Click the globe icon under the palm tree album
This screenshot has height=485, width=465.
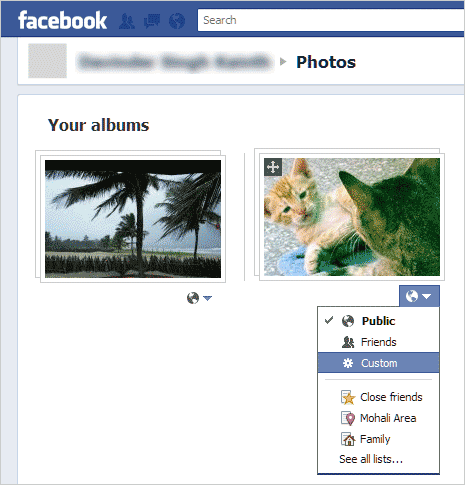coord(193,298)
